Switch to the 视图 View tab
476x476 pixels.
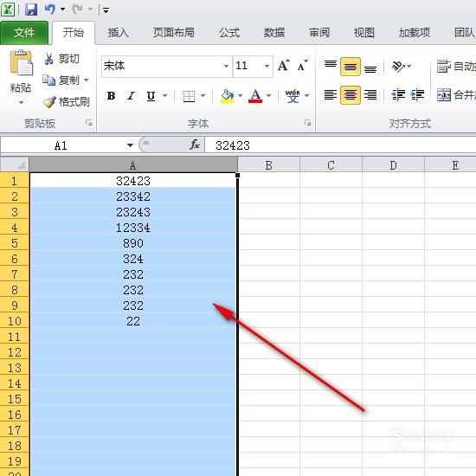(364, 33)
